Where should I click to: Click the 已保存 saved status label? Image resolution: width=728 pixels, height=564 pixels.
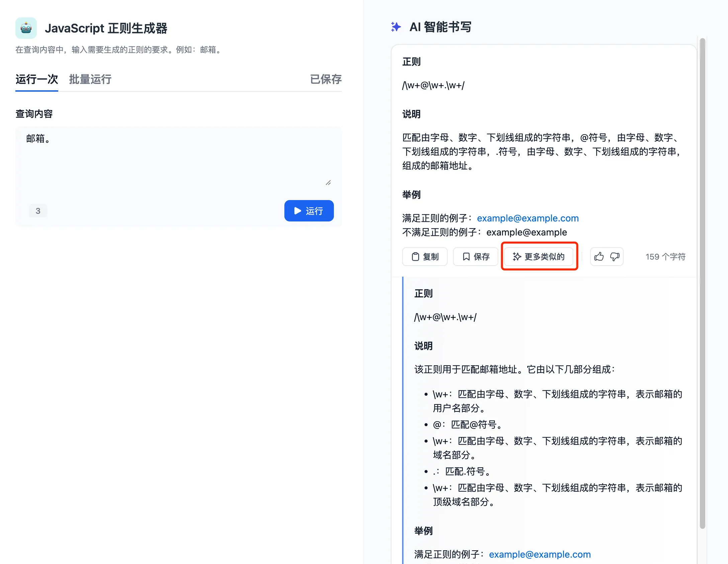point(326,80)
